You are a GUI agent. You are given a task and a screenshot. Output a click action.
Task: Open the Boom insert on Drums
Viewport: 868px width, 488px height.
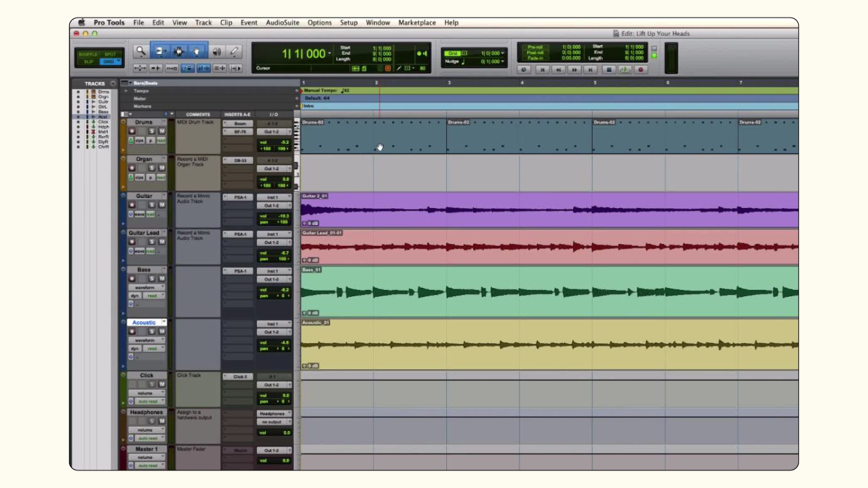pyautogui.click(x=239, y=124)
